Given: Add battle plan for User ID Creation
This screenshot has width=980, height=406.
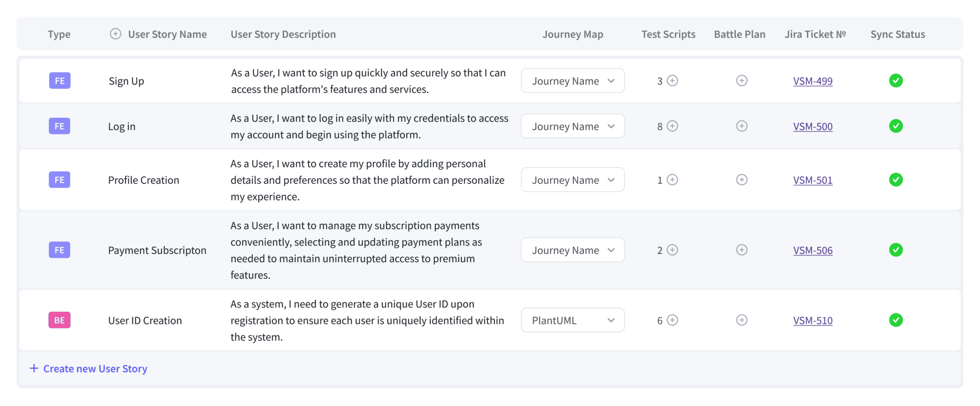Looking at the screenshot, I should (x=742, y=320).
